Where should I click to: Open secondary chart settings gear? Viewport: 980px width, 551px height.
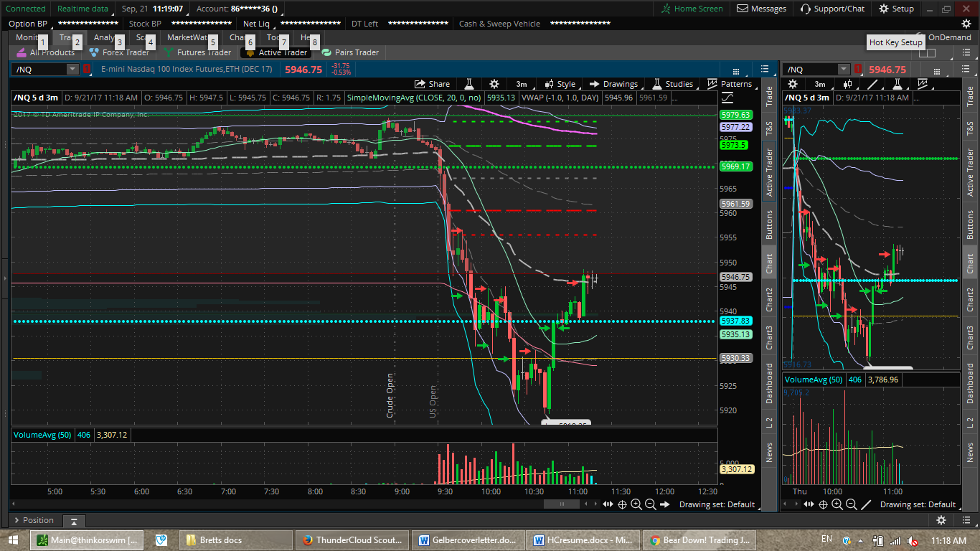coord(793,84)
